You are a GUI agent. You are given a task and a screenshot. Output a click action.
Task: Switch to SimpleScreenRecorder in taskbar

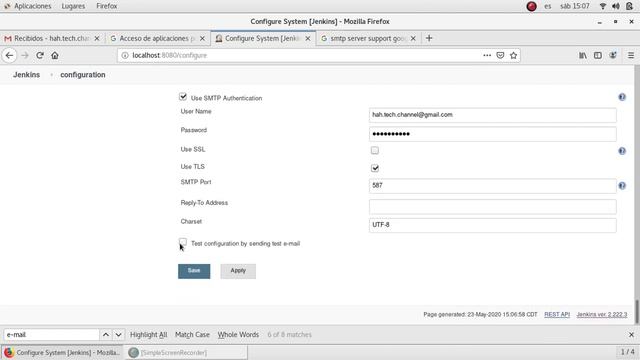tap(186, 353)
